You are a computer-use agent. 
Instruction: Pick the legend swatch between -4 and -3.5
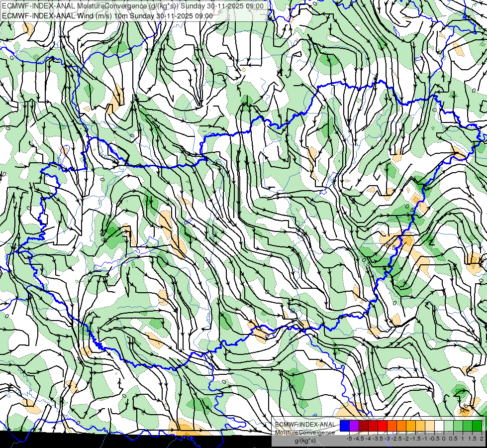(x=373, y=426)
